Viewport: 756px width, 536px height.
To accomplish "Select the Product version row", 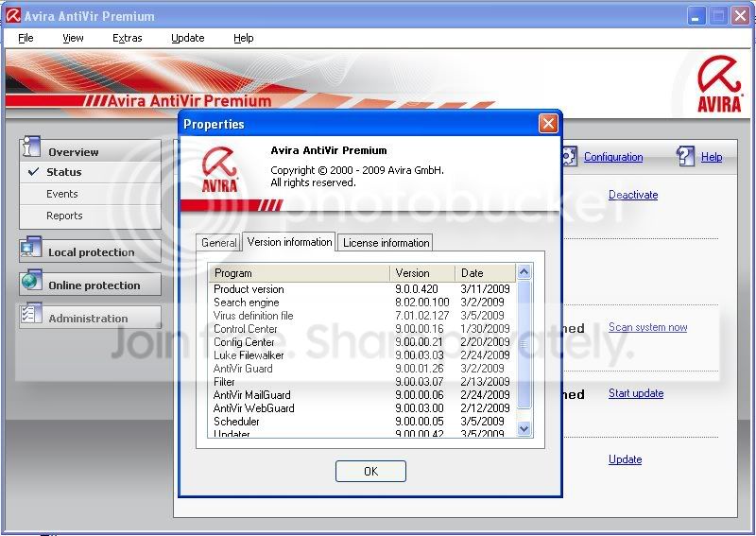I will click(363, 289).
